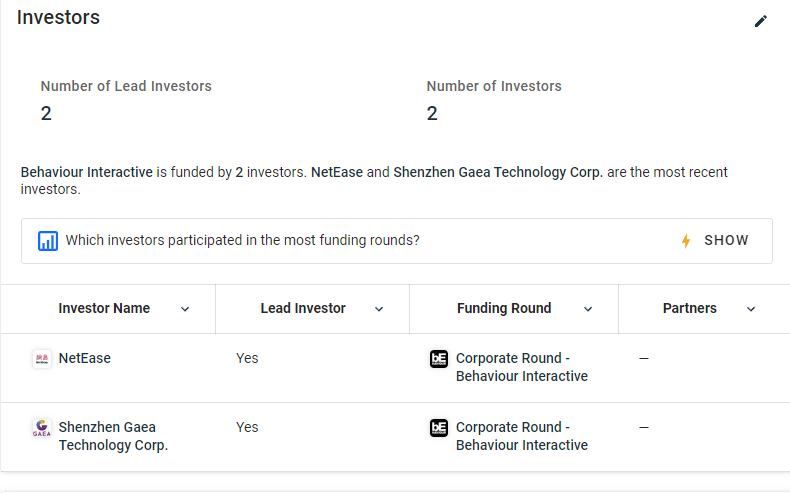Click the bold NetEase name in summary
Image resolution: width=790 pixels, height=493 pixels.
tap(337, 172)
